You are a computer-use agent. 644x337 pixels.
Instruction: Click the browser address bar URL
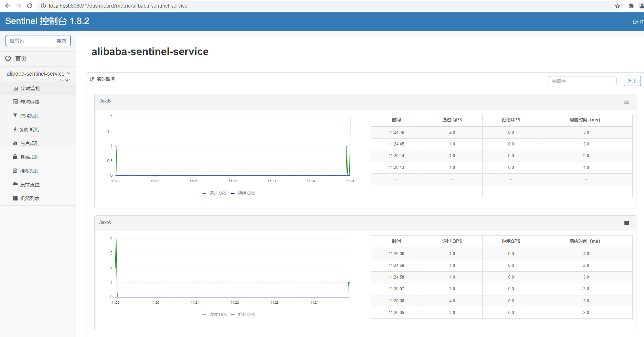[x=118, y=6]
